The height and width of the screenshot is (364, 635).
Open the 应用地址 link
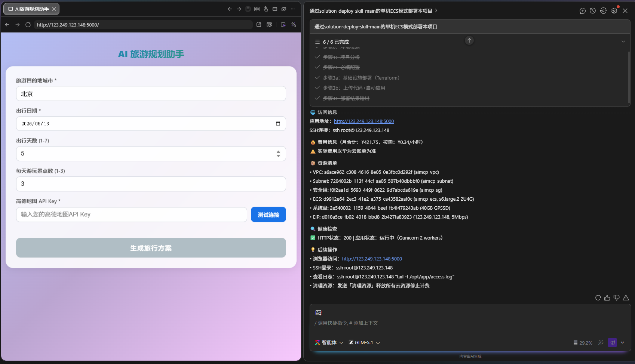coord(364,121)
